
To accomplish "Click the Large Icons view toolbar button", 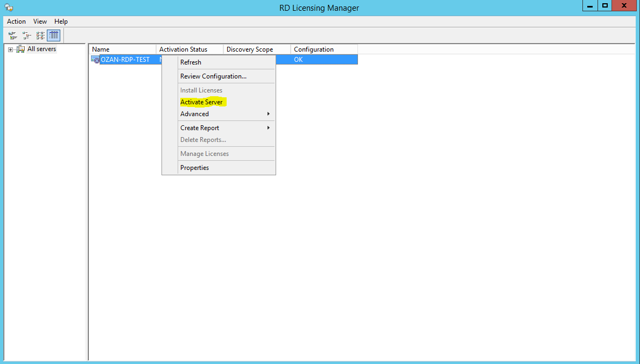I will click(x=12, y=35).
